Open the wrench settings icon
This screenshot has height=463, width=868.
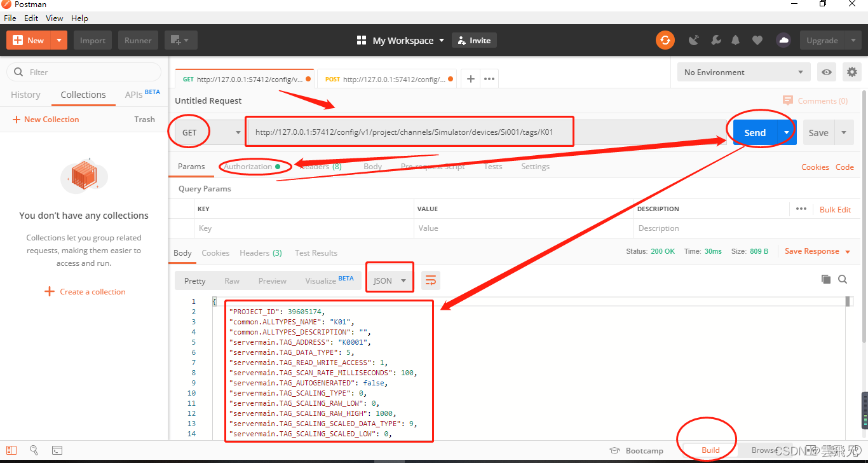pos(715,40)
